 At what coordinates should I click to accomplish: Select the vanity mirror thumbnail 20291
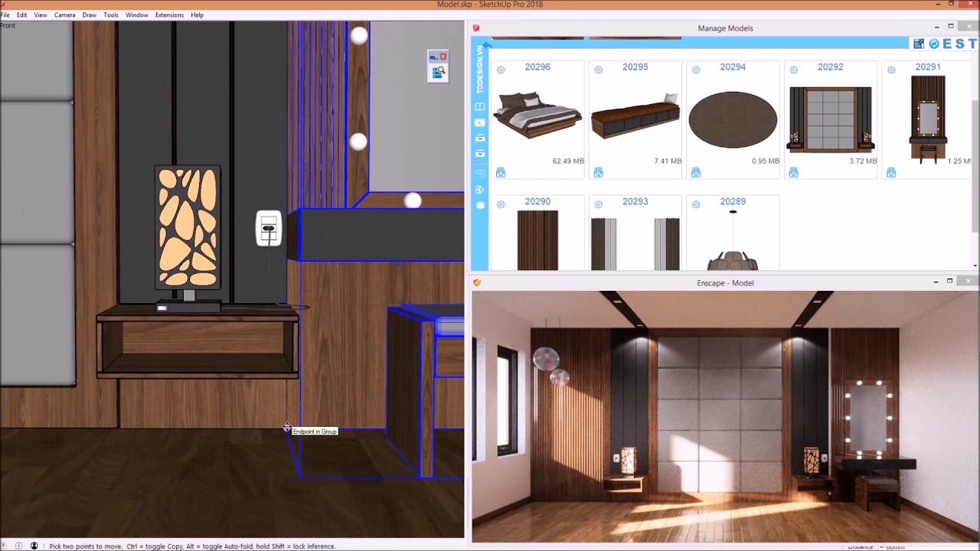[928, 119]
